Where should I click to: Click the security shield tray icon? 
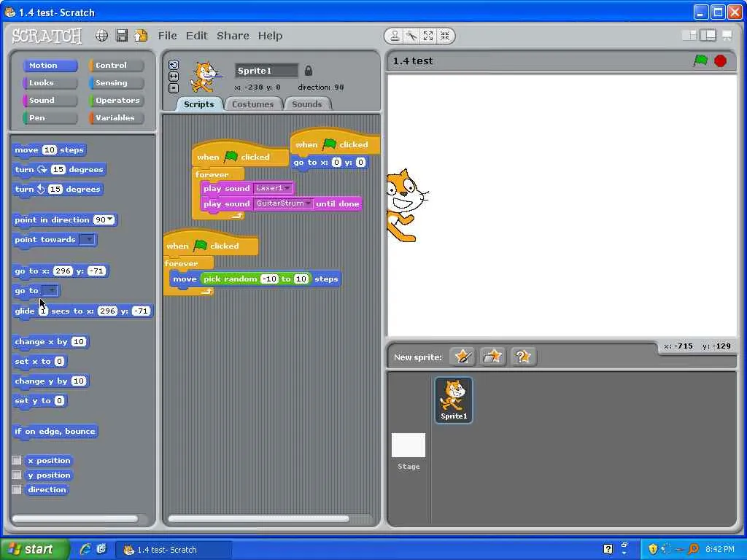click(653, 549)
